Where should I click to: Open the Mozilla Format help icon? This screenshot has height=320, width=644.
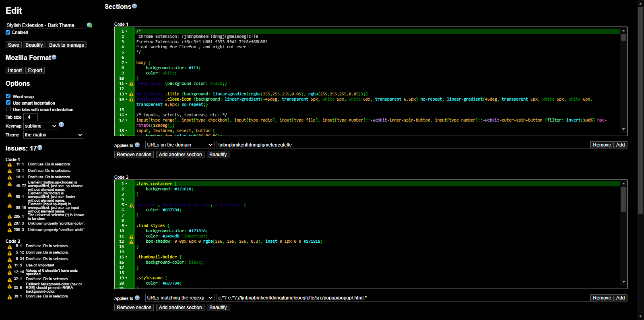54,57
